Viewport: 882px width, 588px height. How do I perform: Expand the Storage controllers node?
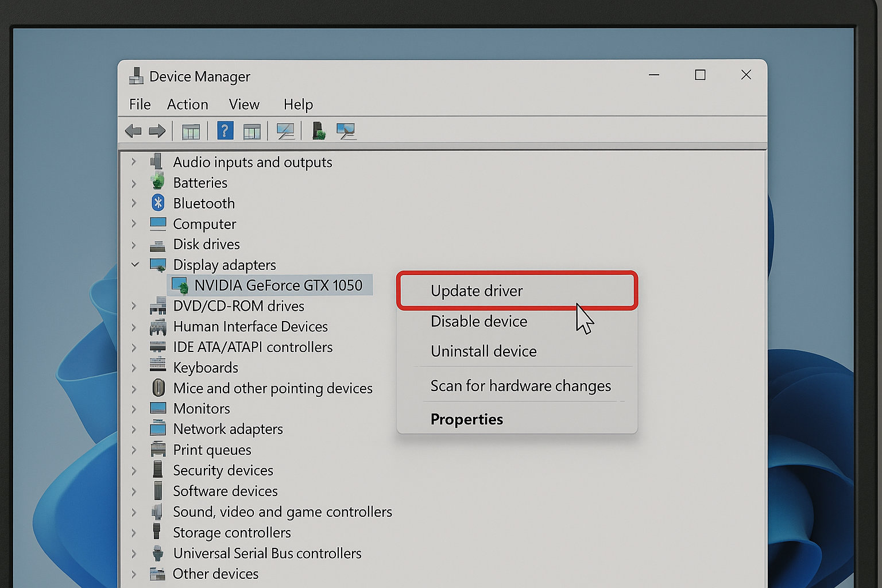point(134,532)
